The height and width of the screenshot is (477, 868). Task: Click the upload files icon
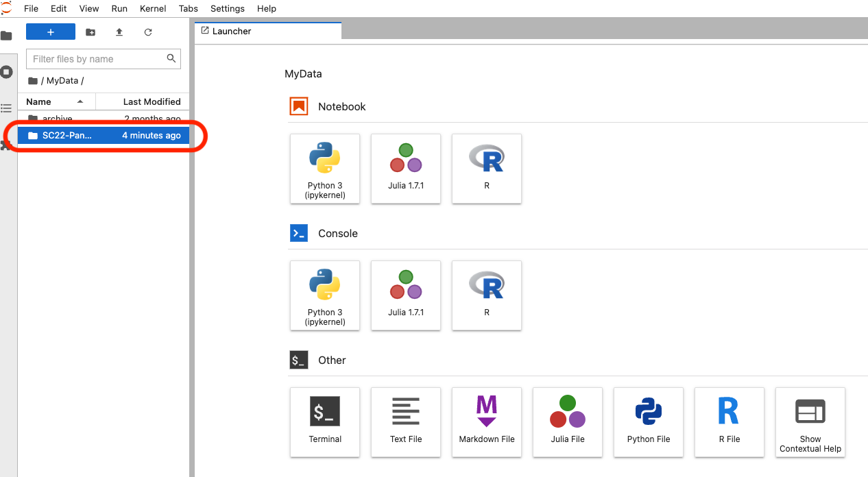(119, 32)
